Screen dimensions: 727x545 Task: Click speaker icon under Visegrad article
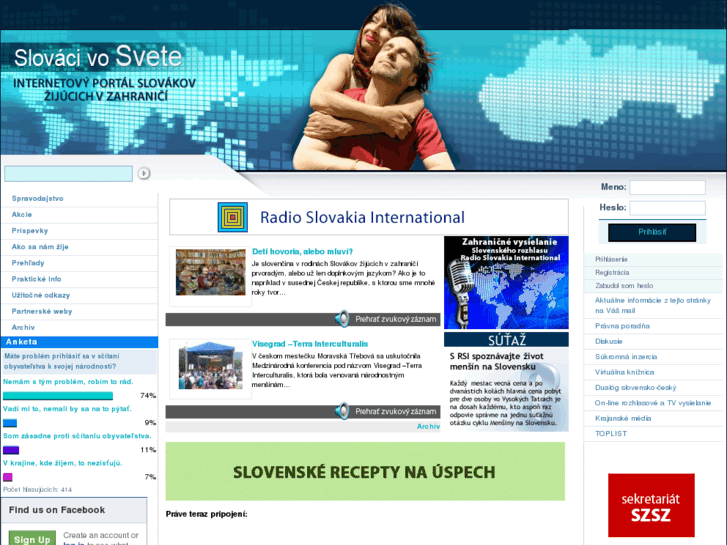point(342,411)
